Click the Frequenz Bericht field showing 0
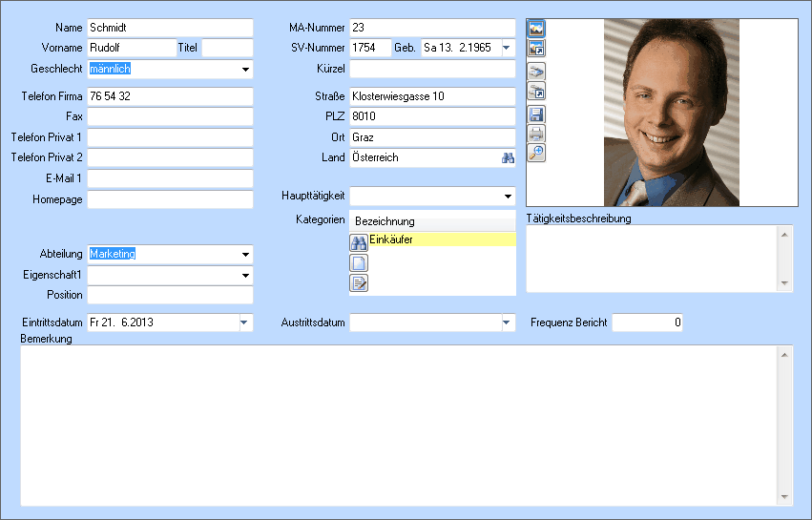This screenshot has width=812, height=520. pyautogui.click(x=647, y=322)
